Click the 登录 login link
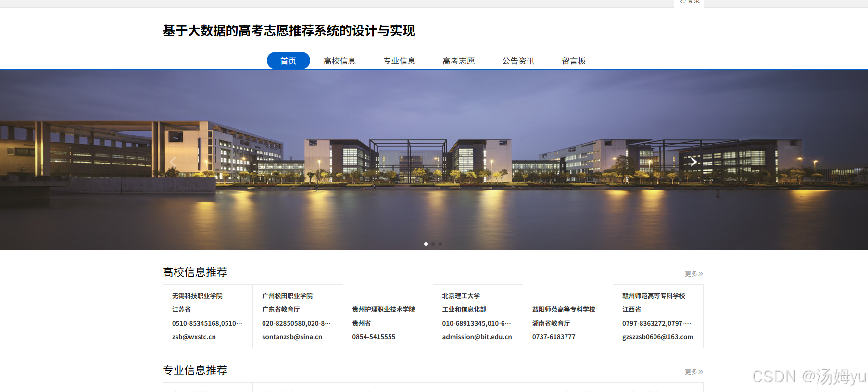Viewport: 868px width, 392px height. (x=690, y=2)
